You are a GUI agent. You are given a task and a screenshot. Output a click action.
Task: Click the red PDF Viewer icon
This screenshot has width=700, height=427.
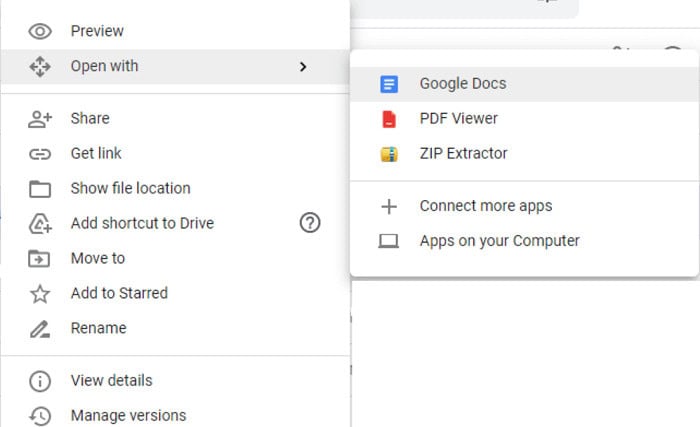(389, 119)
